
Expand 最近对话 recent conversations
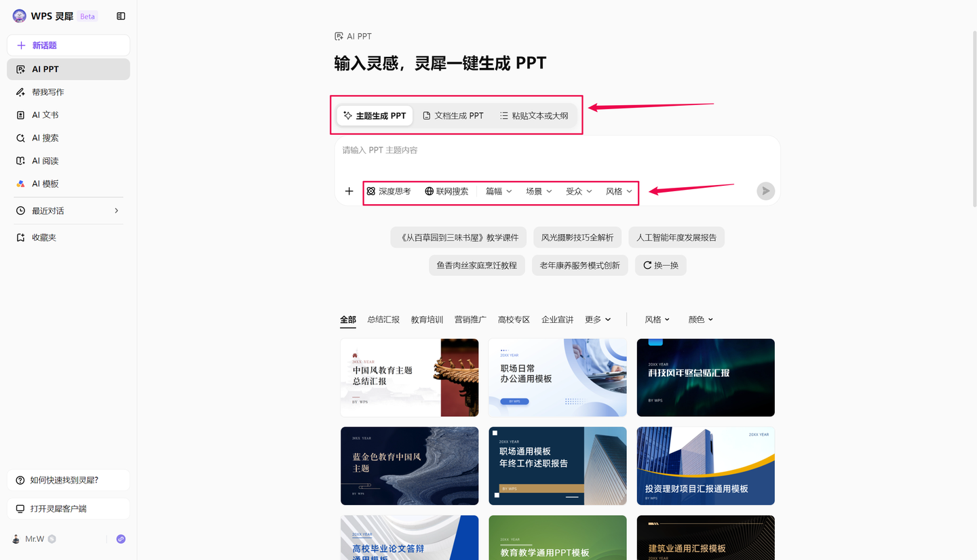tap(69, 211)
